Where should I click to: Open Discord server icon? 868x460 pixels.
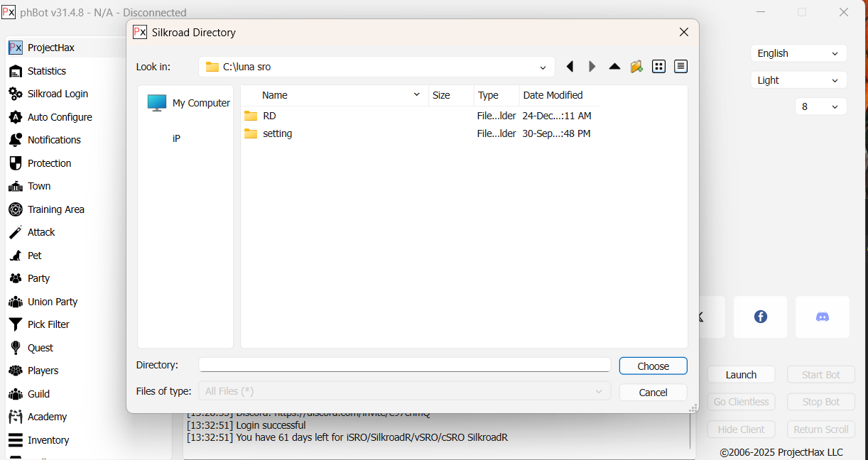pyautogui.click(x=822, y=317)
